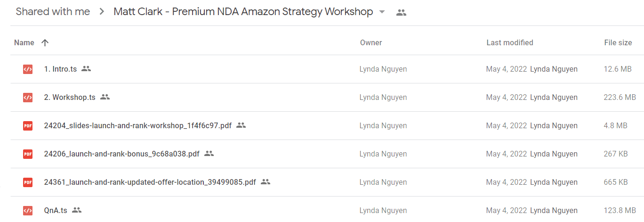
Task: Select the 2. Workshop.ts file row
Action: point(327,98)
